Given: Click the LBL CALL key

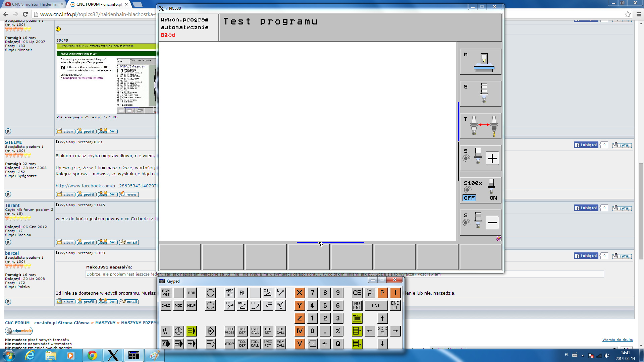Looking at the screenshot, I should pos(280,331).
